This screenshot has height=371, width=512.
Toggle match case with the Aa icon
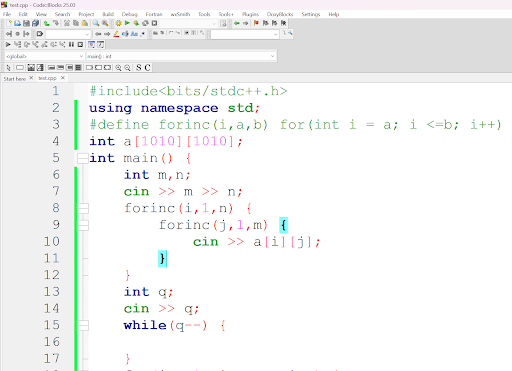click(134, 34)
